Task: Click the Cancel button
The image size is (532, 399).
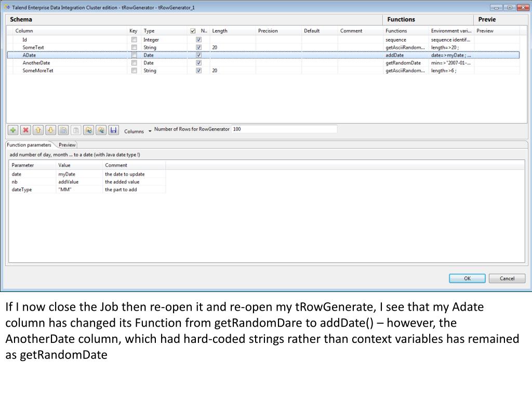Action: pyautogui.click(x=507, y=278)
